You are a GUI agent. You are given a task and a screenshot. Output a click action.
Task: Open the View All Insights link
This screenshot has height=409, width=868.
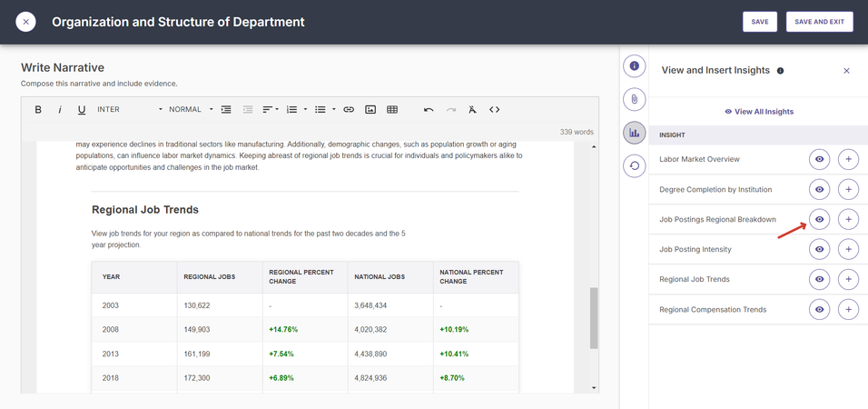(x=759, y=112)
